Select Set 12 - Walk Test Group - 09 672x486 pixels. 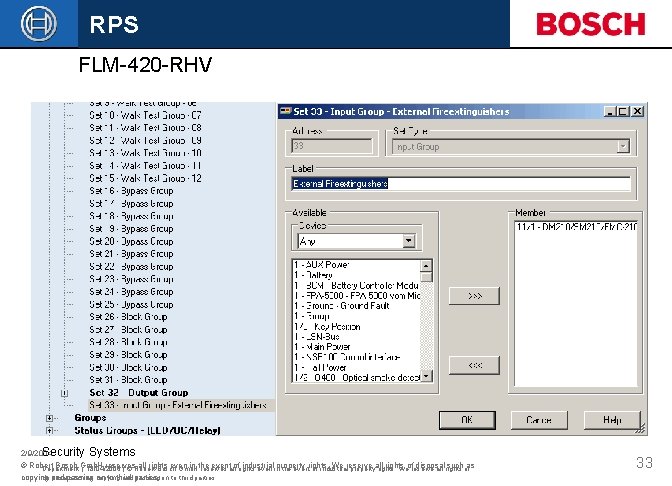(x=145, y=141)
